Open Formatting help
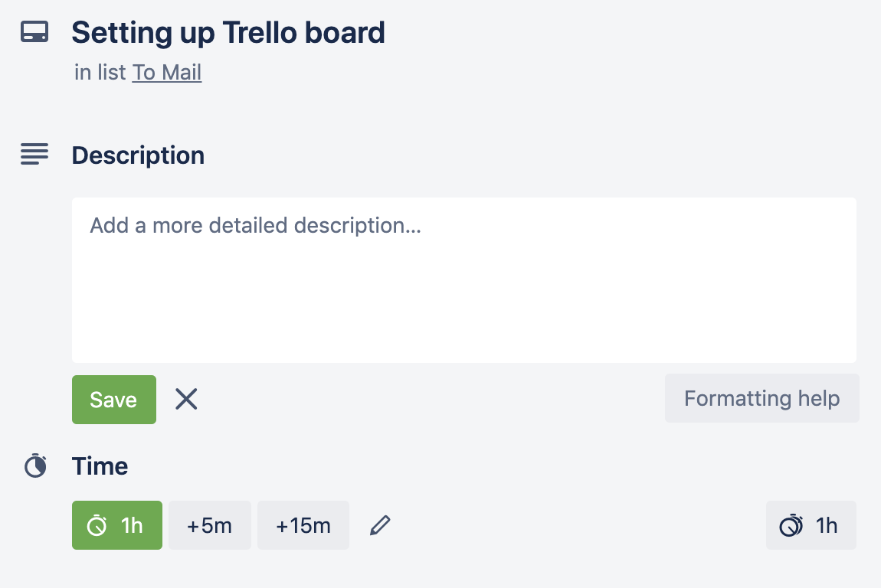The height and width of the screenshot is (588, 881). (761, 398)
